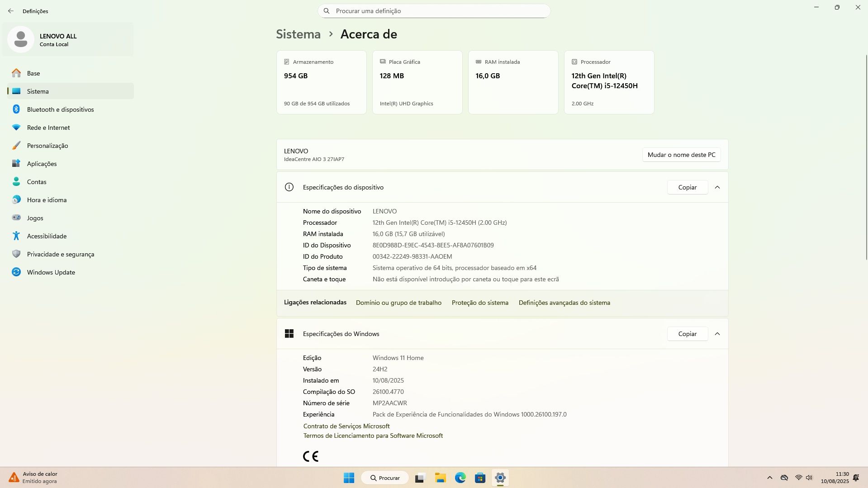
Task: Click the product ID 00342-22249-98331-AAOEM
Action: pyautogui.click(x=412, y=256)
